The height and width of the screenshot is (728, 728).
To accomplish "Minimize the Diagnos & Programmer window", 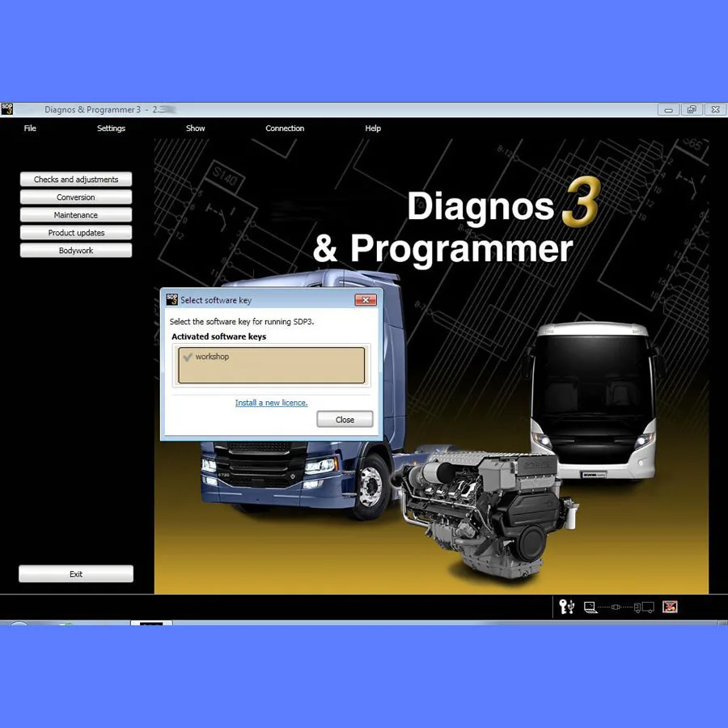I will tap(669, 110).
